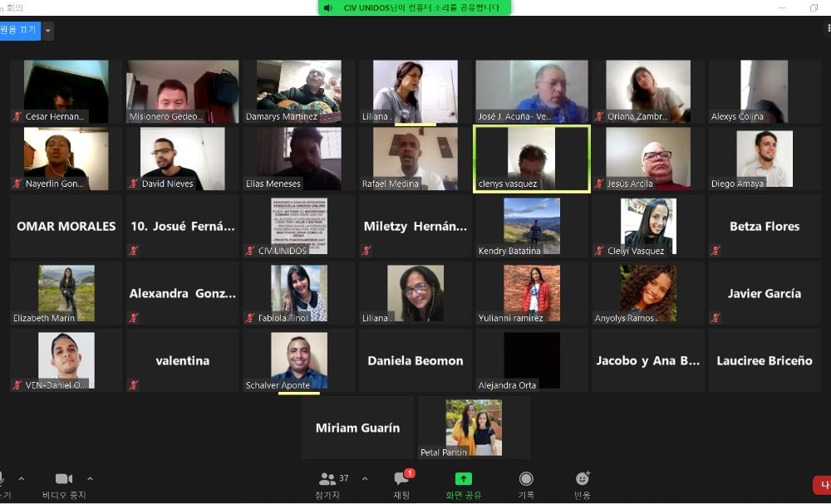Select clenys vasquez highlighted video tile
The width and height of the screenshot is (831, 504).
pyautogui.click(x=531, y=159)
